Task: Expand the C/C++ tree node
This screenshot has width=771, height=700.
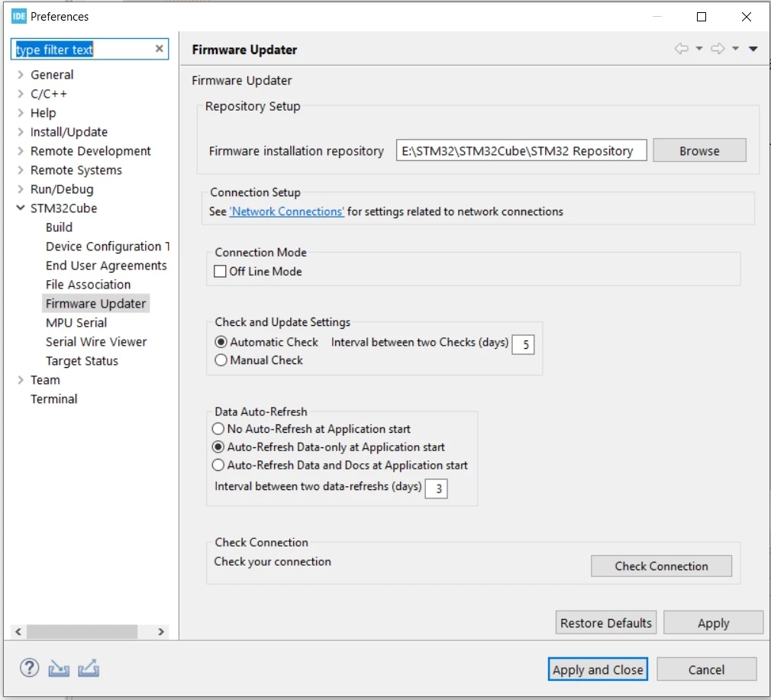Action: tap(20, 93)
